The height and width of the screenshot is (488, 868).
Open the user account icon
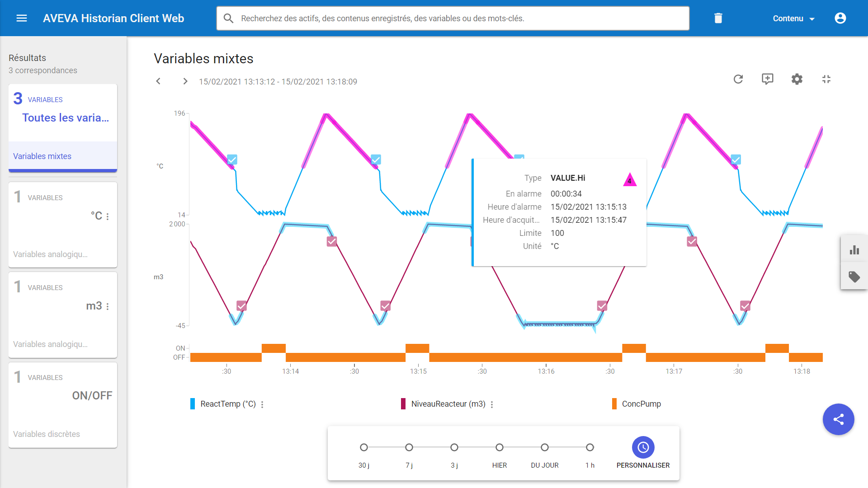point(840,18)
